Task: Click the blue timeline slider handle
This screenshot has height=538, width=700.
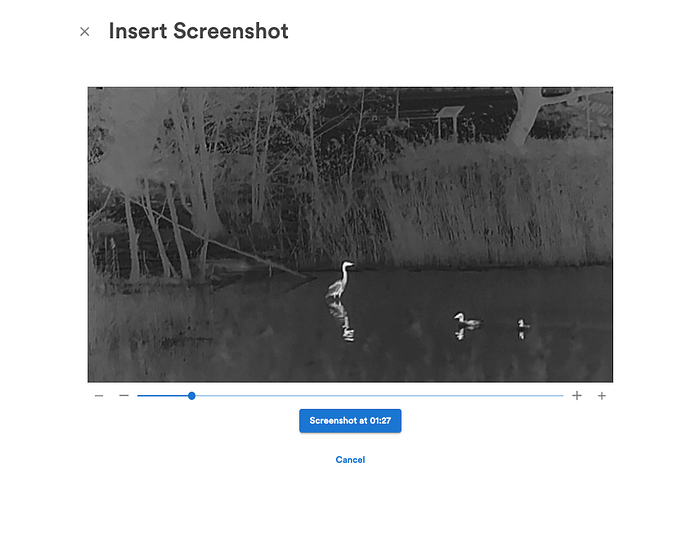Action: pyautogui.click(x=192, y=396)
